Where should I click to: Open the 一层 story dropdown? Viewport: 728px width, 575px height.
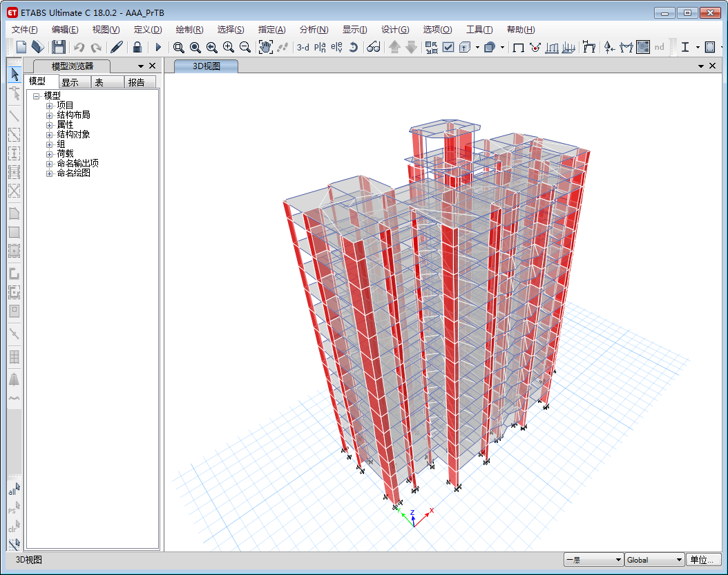point(593,560)
